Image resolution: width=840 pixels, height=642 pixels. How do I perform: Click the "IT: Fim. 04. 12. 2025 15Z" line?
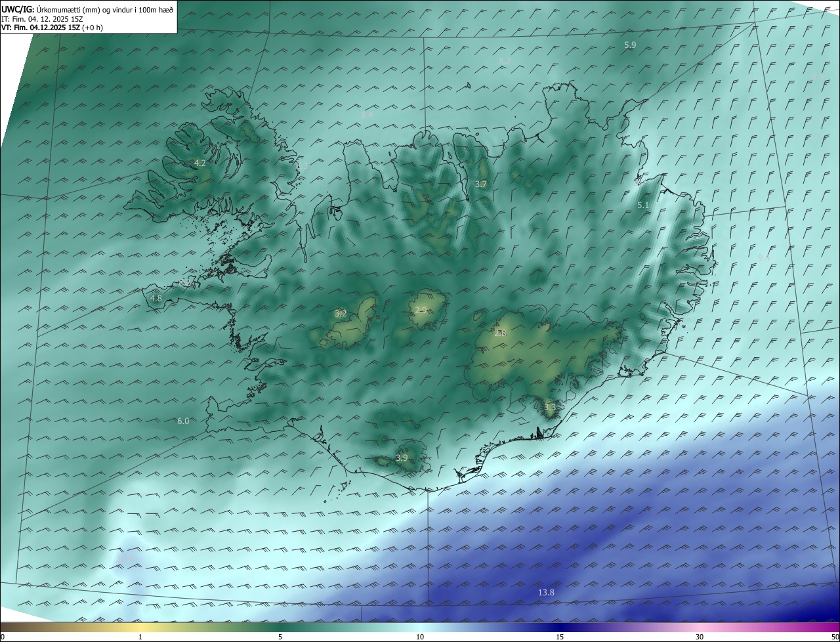tap(42, 18)
